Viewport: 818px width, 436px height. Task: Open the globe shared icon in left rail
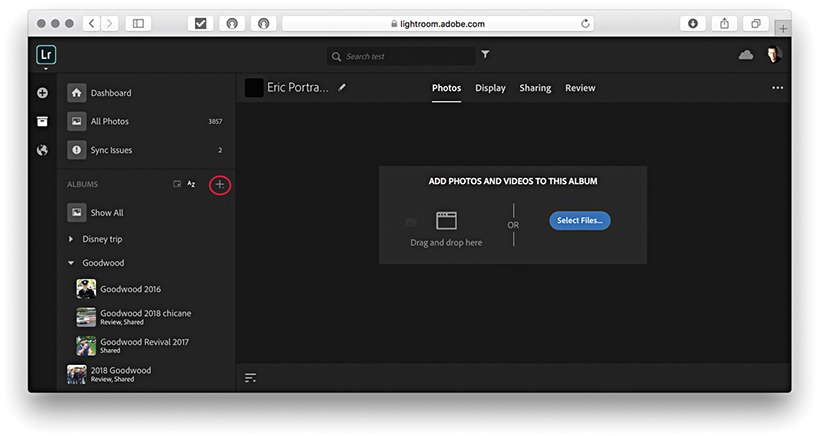[x=42, y=150]
